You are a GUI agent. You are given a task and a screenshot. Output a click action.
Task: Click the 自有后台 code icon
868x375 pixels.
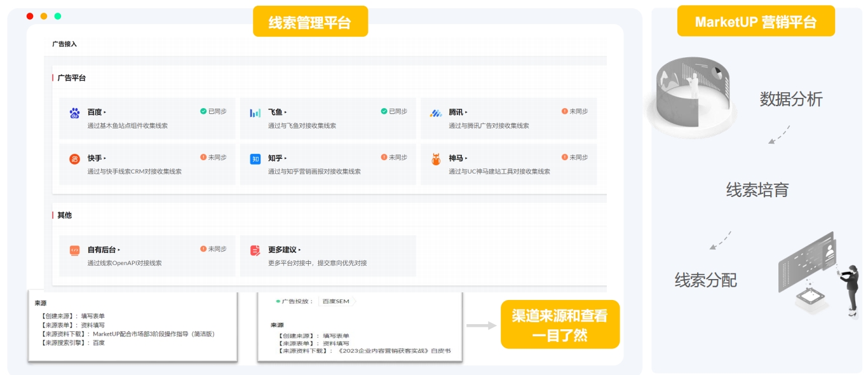(74, 250)
